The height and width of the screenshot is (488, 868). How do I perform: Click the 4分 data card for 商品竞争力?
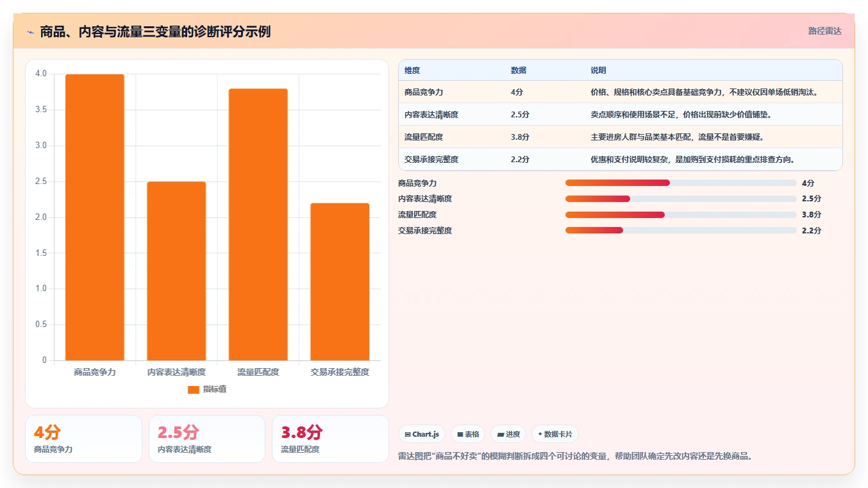[83, 439]
